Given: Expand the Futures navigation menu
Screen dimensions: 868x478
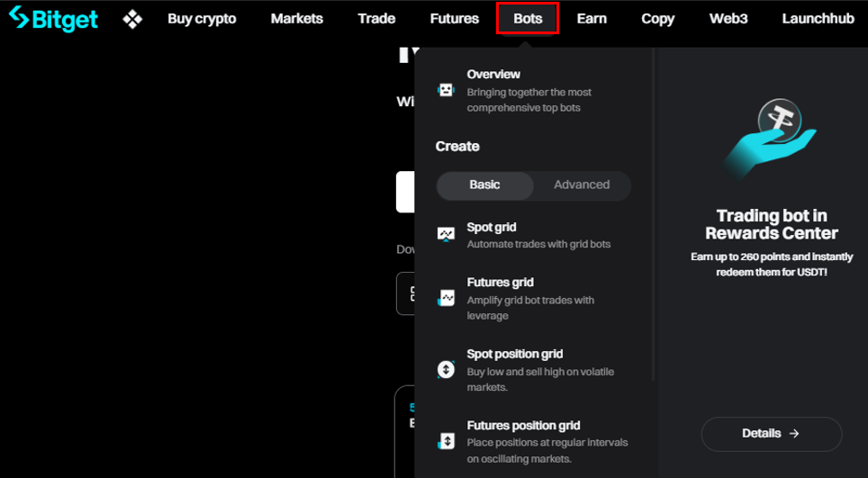Looking at the screenshot, I should click(x=455, y=18).
